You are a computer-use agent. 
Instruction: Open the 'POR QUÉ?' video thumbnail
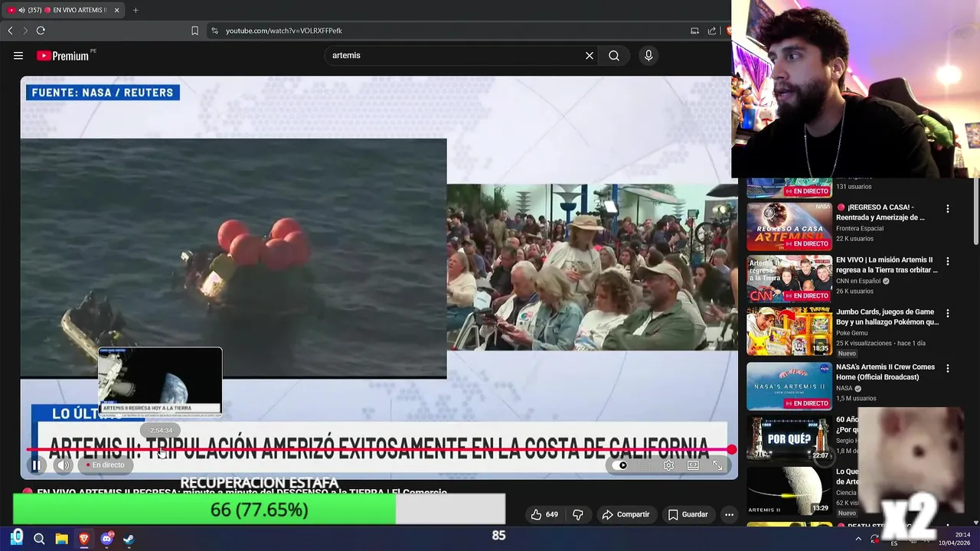tap(789, 439)
